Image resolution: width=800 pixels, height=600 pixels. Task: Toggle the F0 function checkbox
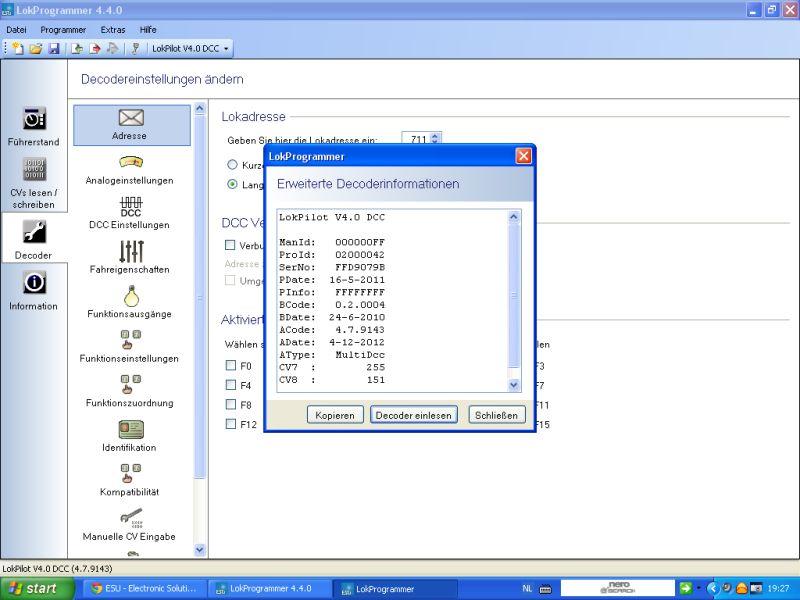pos(231,365)
